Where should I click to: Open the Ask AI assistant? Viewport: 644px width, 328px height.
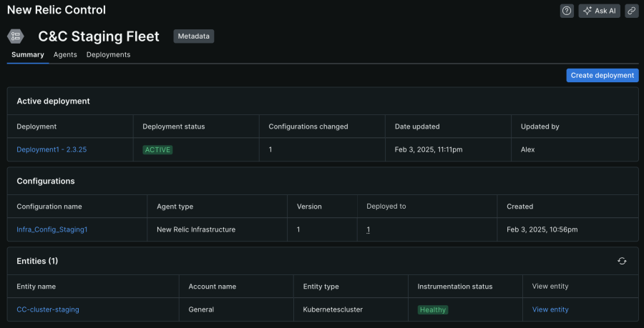pyautogui.click(x=600, y=11)
